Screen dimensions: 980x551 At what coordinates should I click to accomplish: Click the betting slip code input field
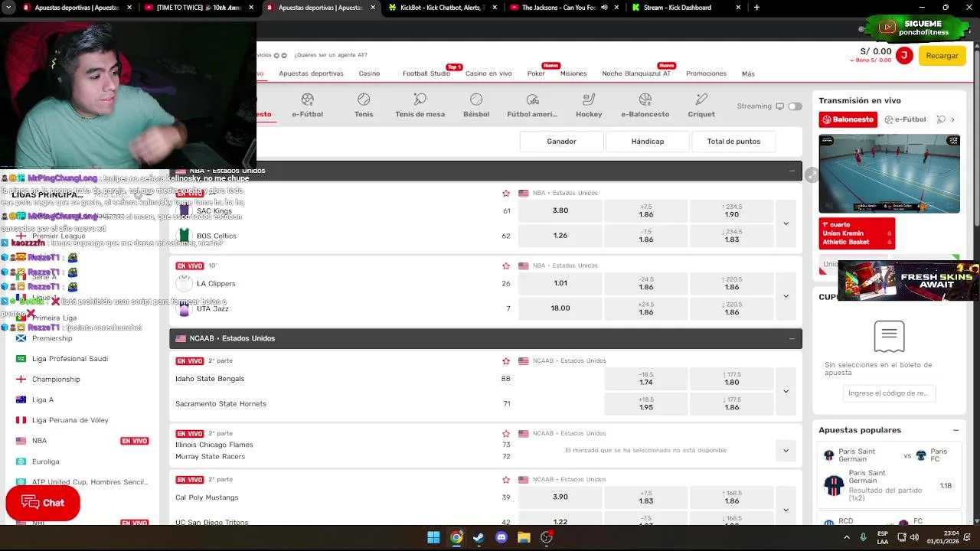click(x=889, y=393)
